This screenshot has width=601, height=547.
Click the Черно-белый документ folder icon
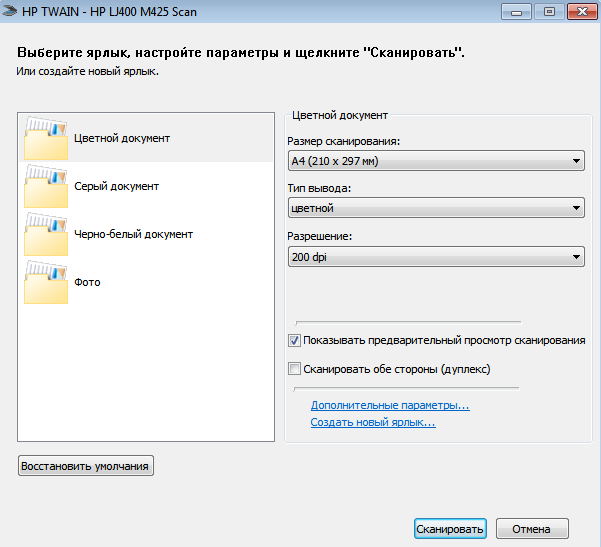coord(45,234)
